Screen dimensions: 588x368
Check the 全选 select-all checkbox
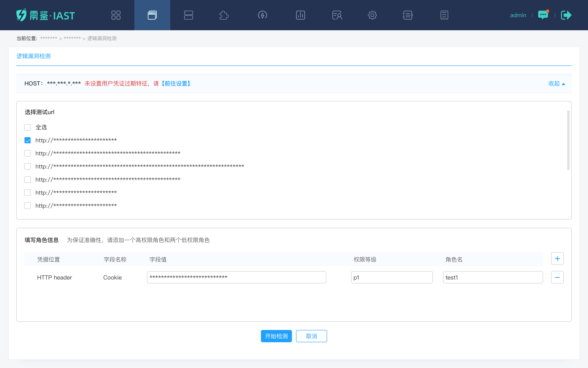click(28, 127)
